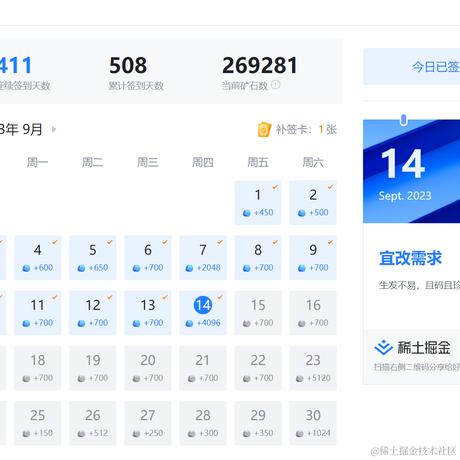460x460 pixels.
Task: Select calendar day 23 with +5120
Action: (x=313, y=368)
